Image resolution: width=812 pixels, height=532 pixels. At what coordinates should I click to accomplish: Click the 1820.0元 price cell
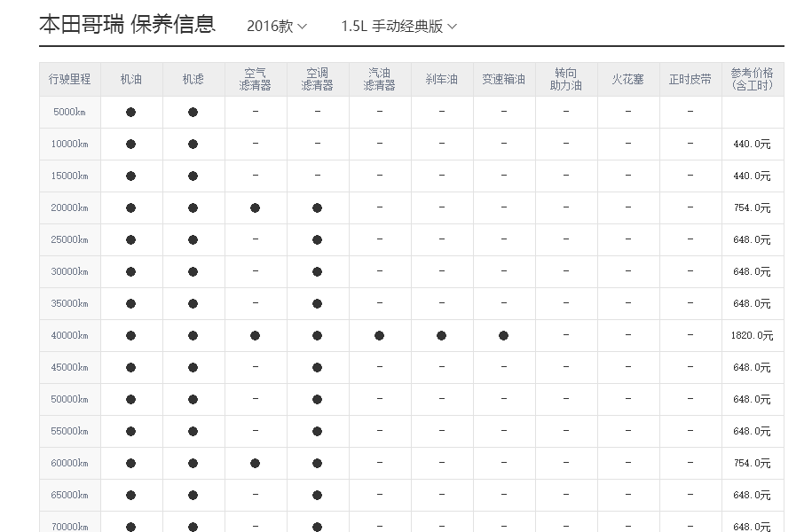pyautogui.click(x=753, y=336)
